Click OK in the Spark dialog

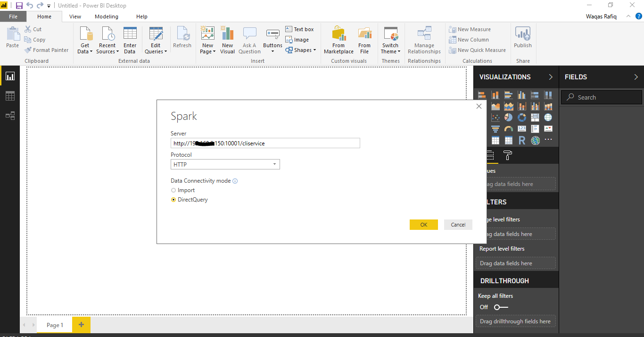[x=423, y=224]
